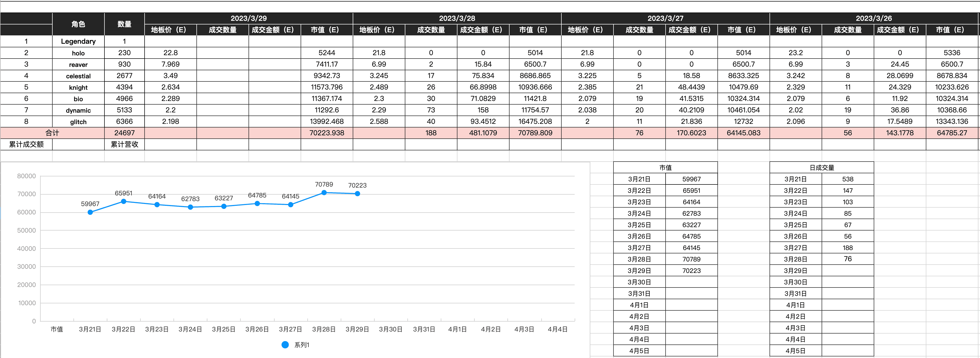Select glitch quantity cell 6366
The image size is (980, 358).
125,122
